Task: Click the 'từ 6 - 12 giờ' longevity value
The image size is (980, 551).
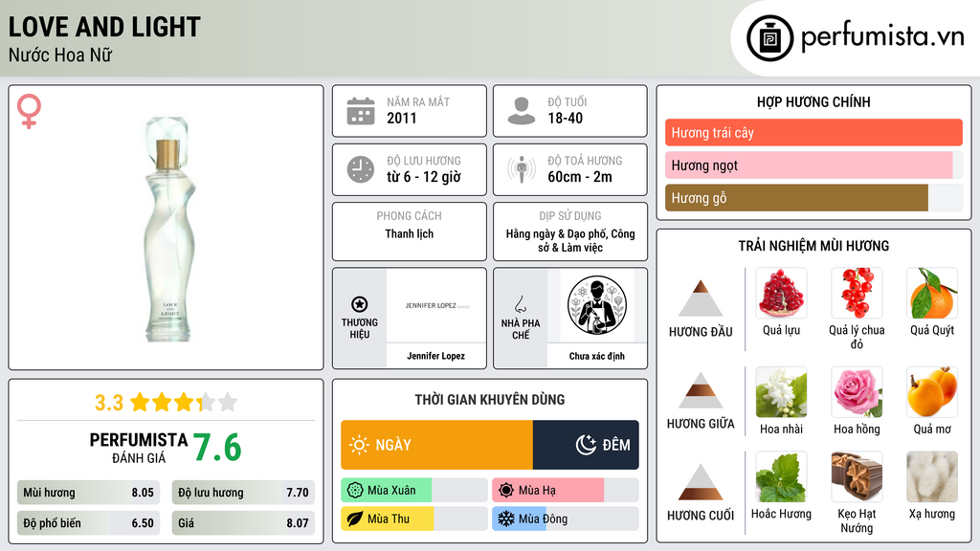Action: click(x=424, y=177)
